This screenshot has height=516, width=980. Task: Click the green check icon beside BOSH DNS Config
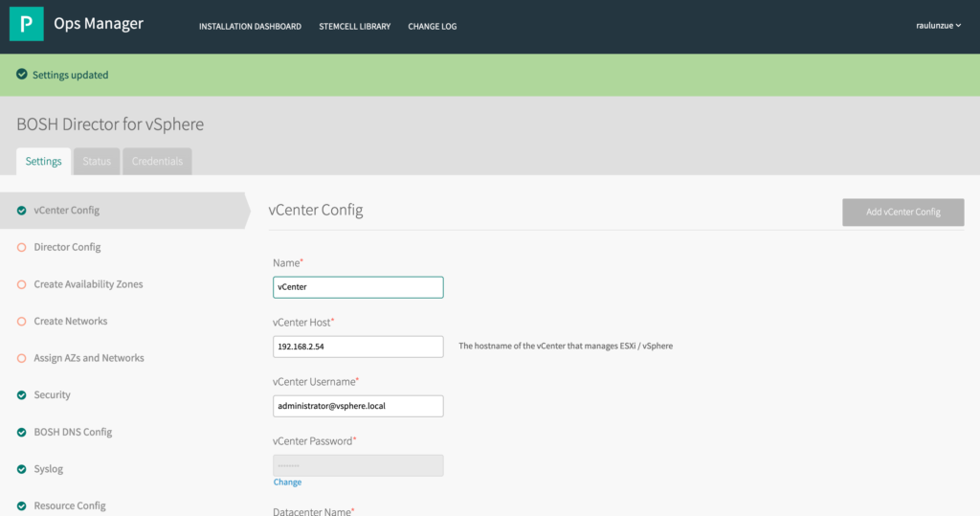(x=22, y=432)
